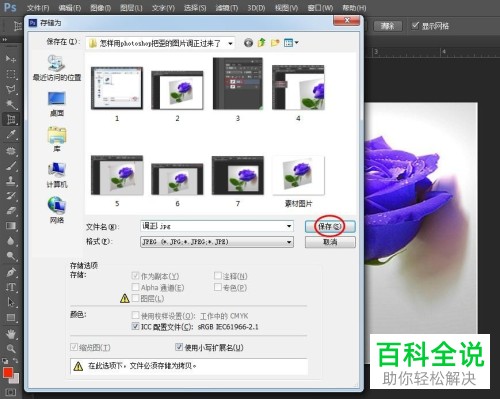Select the Rectangle shape tool
Viewport: 500px width, 399px height.
(11, 317)
